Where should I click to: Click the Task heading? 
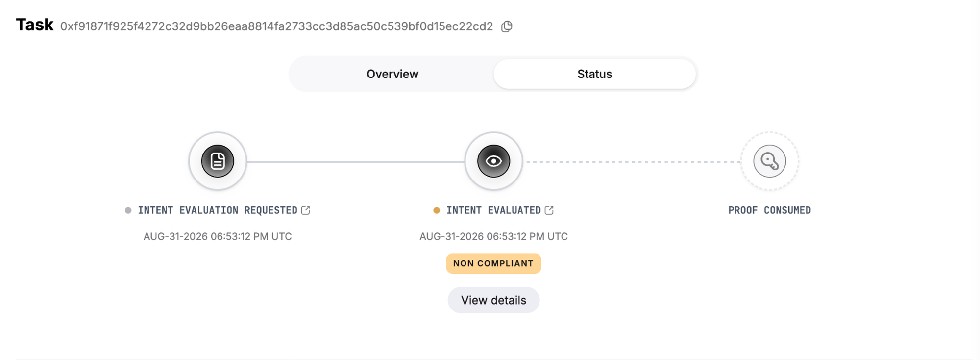point(34,25)
